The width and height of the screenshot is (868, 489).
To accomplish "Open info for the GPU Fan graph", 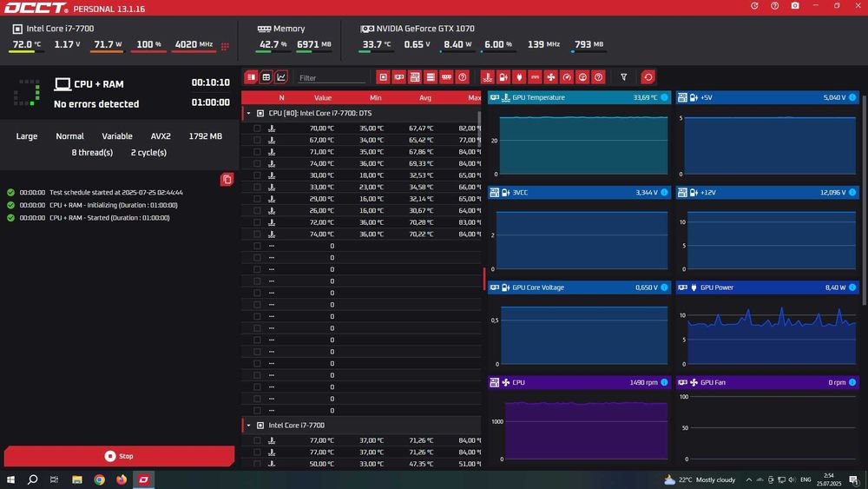I will [x=852, y=382].
